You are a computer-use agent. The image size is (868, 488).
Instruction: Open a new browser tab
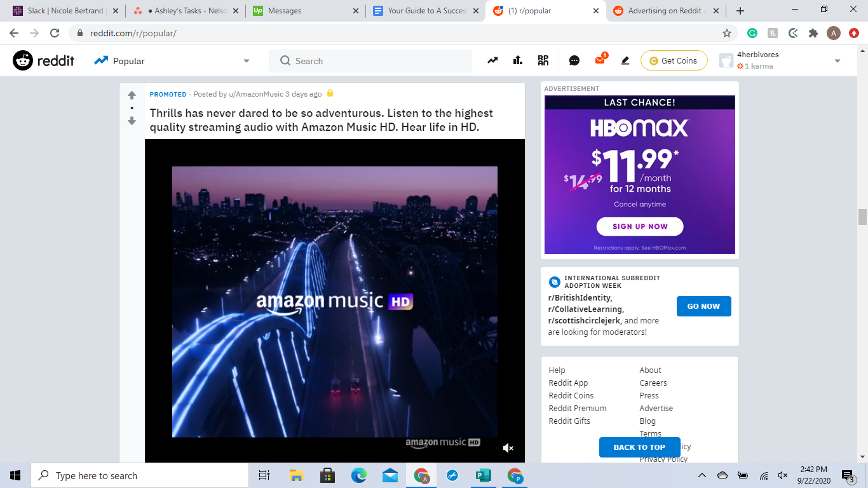tap(740, 11)
